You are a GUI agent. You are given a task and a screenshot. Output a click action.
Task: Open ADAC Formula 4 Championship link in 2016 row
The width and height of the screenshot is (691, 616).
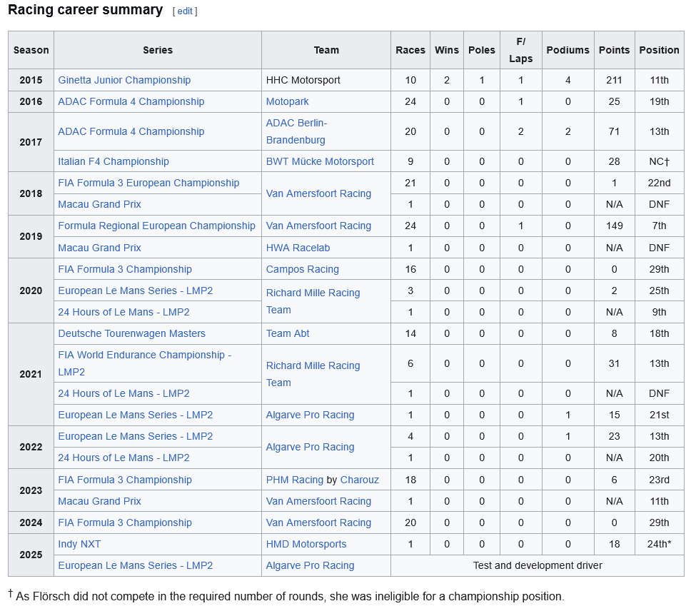131,102
